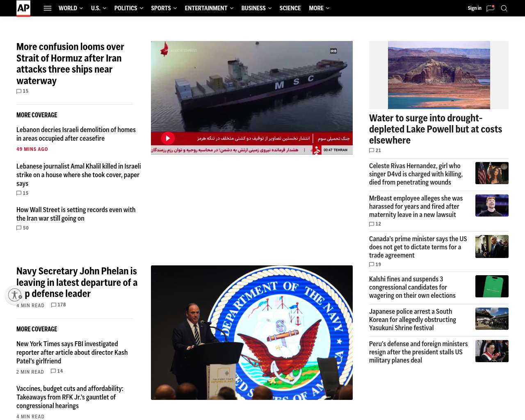Play the Strait of Hormuz ship video

point(168,138)
